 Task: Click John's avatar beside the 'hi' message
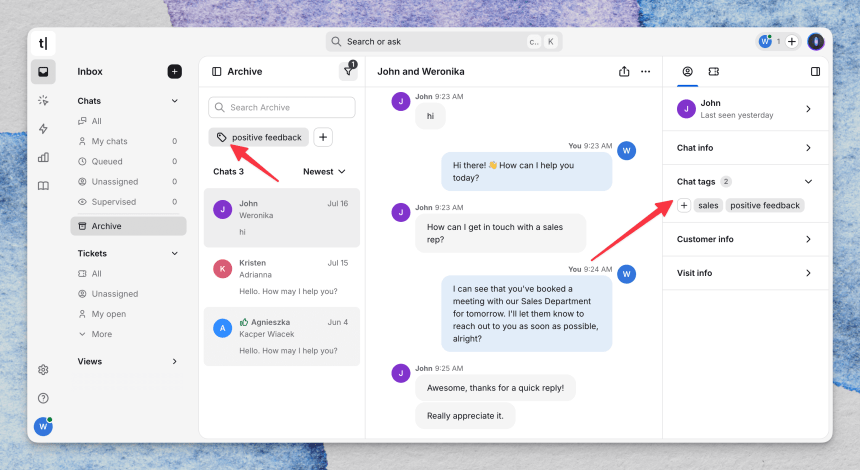400,101
